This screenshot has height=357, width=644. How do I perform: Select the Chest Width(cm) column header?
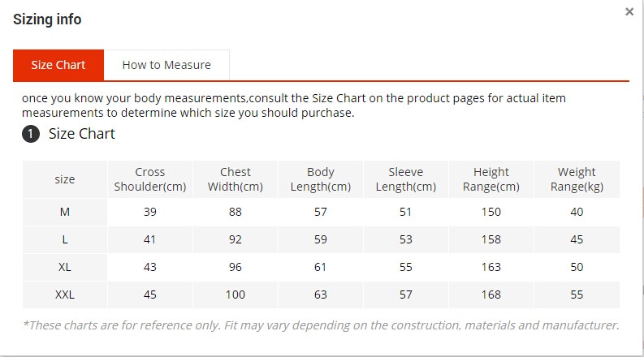(x=236, y=179)
